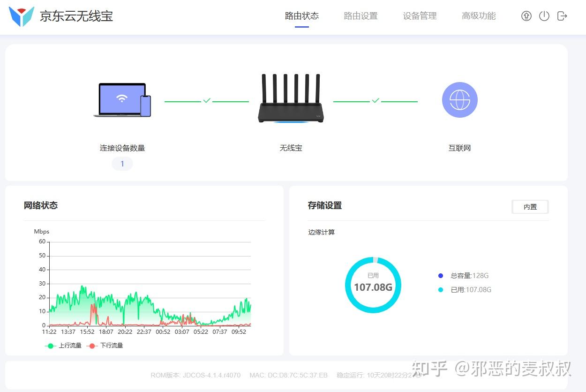Click the green checkmark between devices and router

206,100
